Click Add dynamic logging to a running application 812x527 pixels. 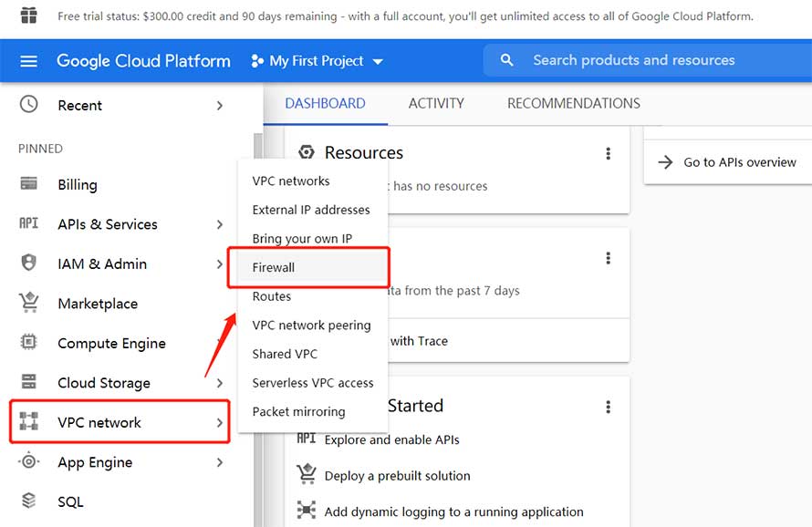tap(453, 511)
